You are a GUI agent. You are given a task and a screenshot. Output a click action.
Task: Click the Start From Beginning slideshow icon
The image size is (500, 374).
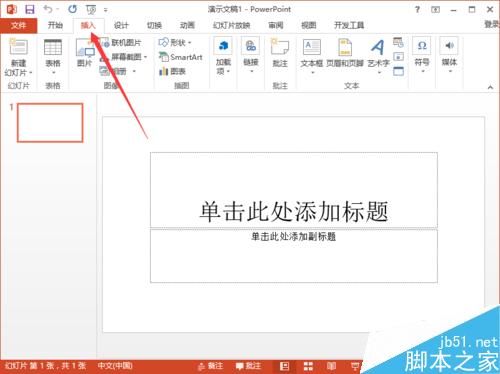pos(91,10)
